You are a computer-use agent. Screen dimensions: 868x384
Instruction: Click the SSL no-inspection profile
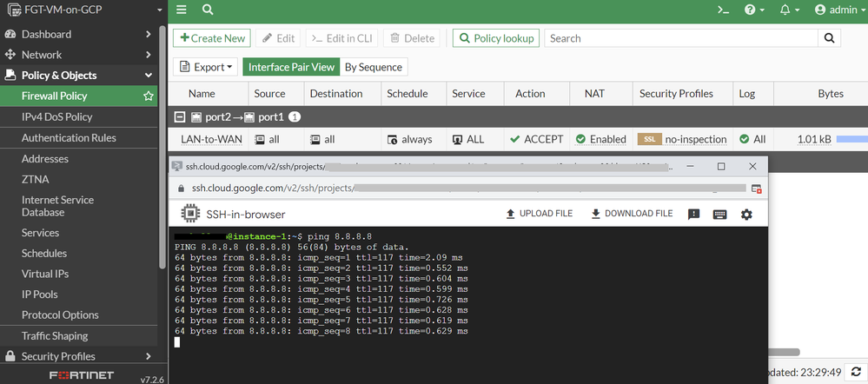[682, 139]
